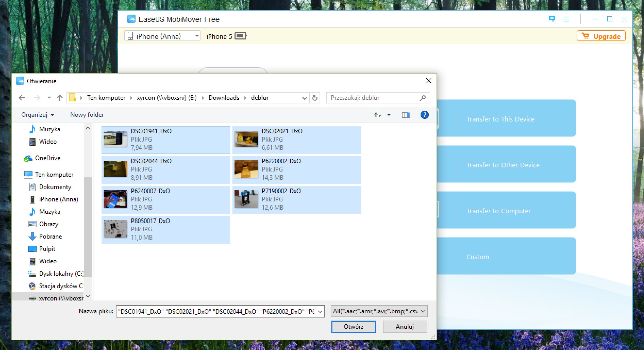Open the file dialog help icon

[x=424, y=115]
